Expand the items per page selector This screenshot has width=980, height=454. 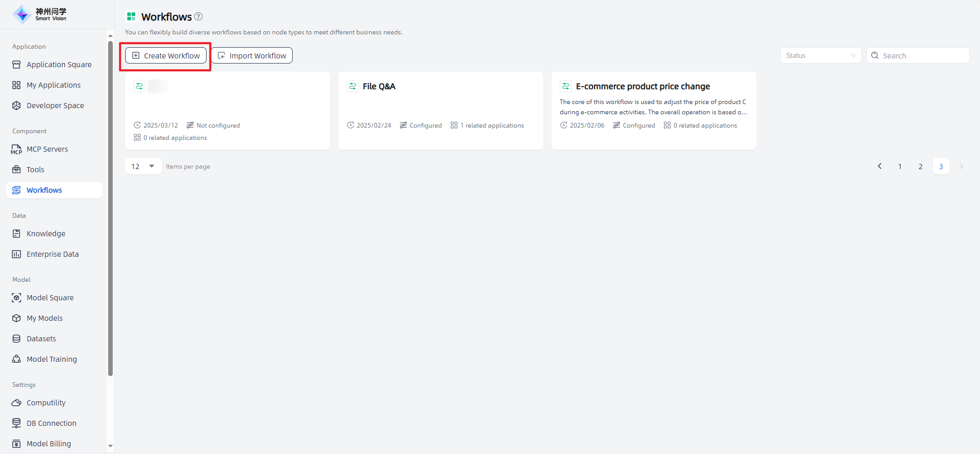143,166
